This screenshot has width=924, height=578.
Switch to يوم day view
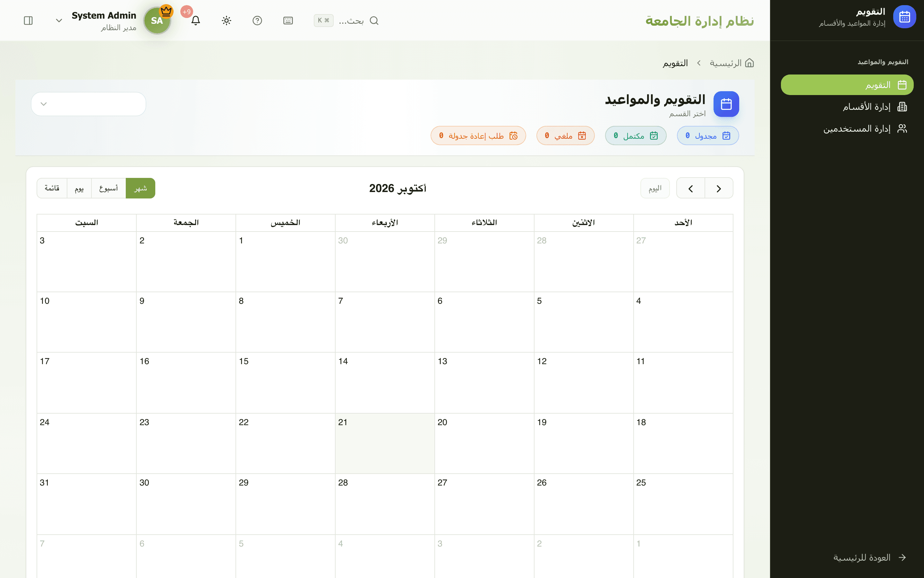pyautogui.click(x=79, y=188)
